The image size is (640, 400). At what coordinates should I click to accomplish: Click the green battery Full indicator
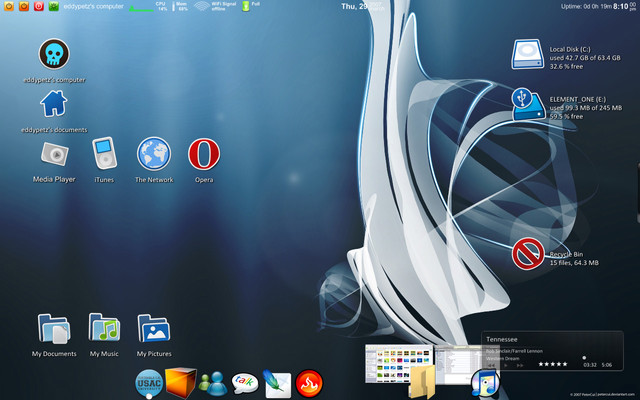[246, 6]
